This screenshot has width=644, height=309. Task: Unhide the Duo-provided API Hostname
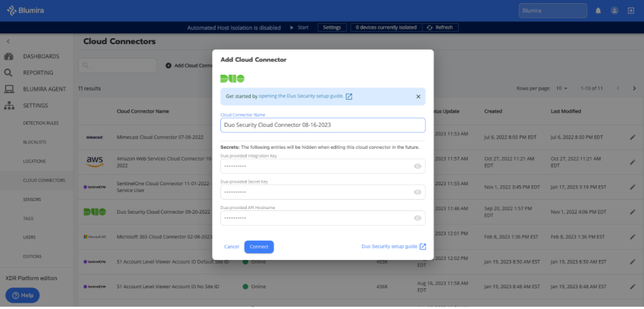point(418,218)
